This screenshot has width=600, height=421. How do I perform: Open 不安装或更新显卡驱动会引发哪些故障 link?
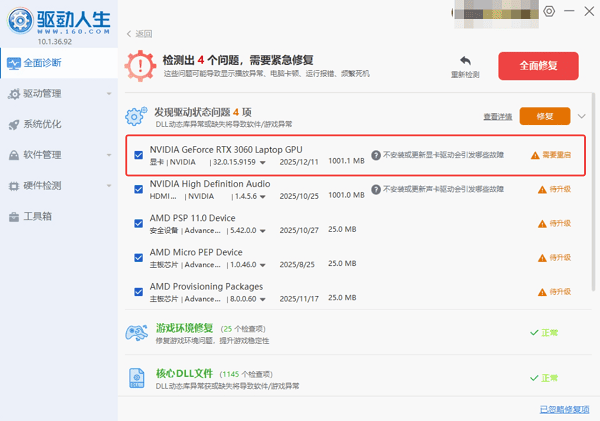(x=443, y=155)
